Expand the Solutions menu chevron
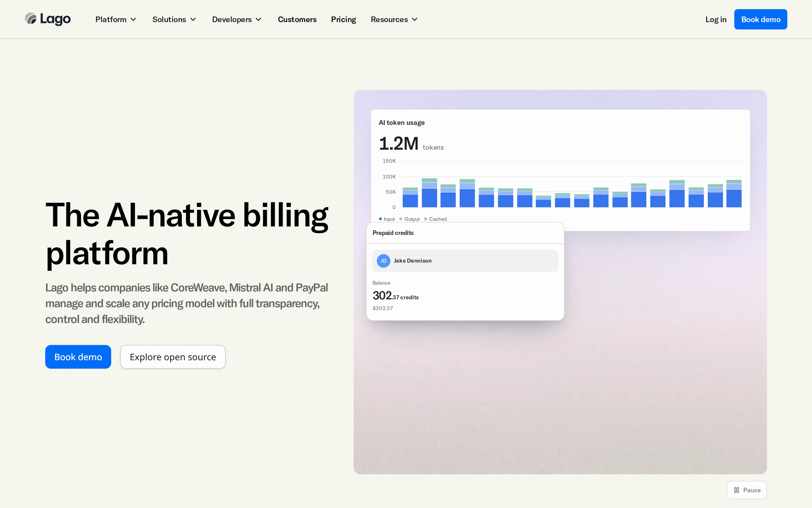 [193, 19]
